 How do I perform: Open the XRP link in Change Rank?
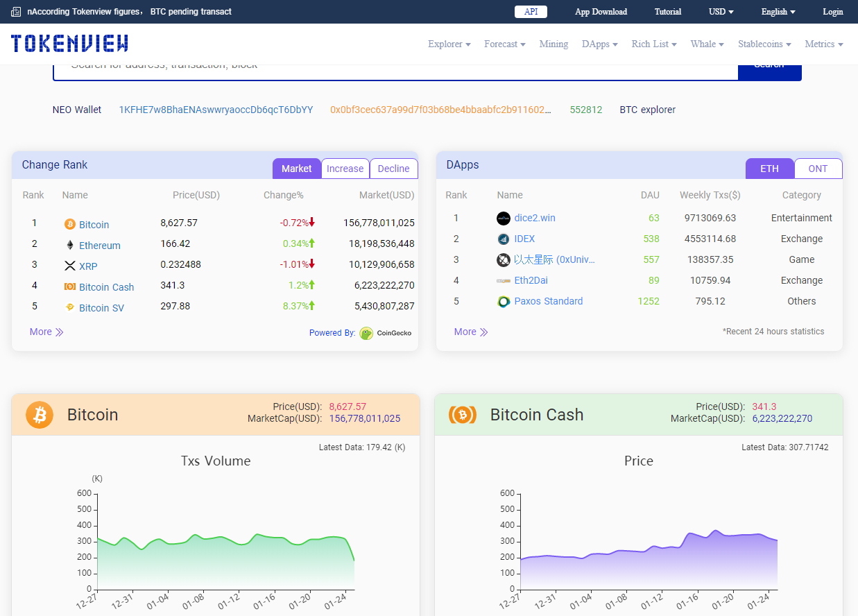pos(88,266)
